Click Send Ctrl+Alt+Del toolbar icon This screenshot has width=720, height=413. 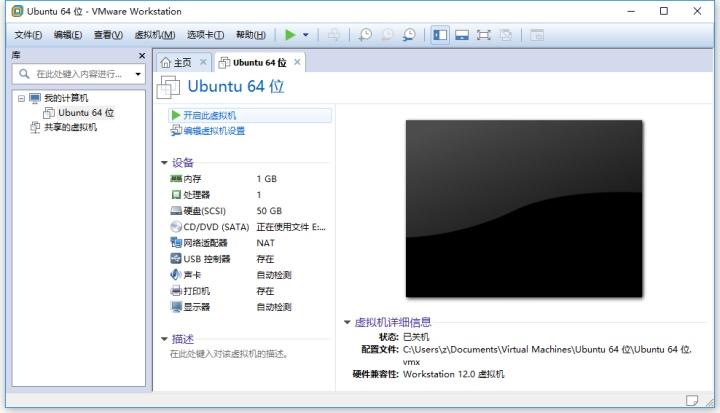(x=334, y=35)
